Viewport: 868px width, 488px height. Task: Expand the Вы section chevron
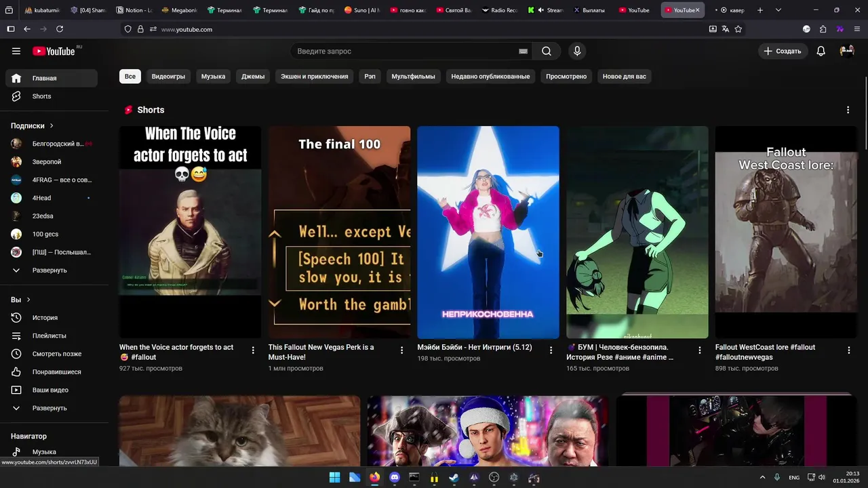point(28,300)
